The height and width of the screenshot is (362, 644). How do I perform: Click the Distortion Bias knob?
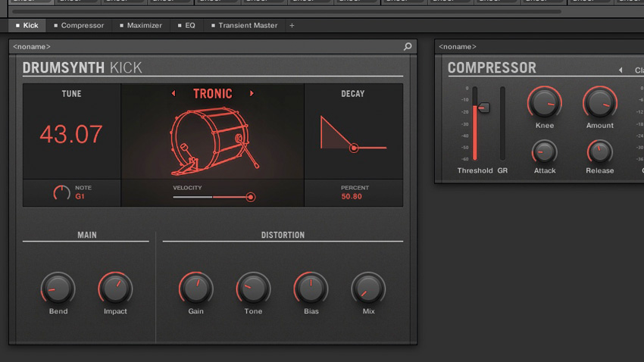click(x=311, y=289)
